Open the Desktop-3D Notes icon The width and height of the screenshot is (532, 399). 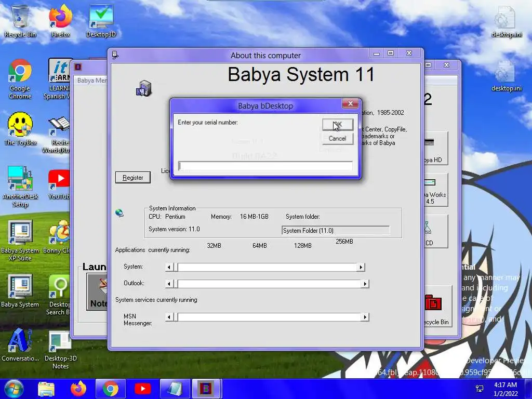60,350
